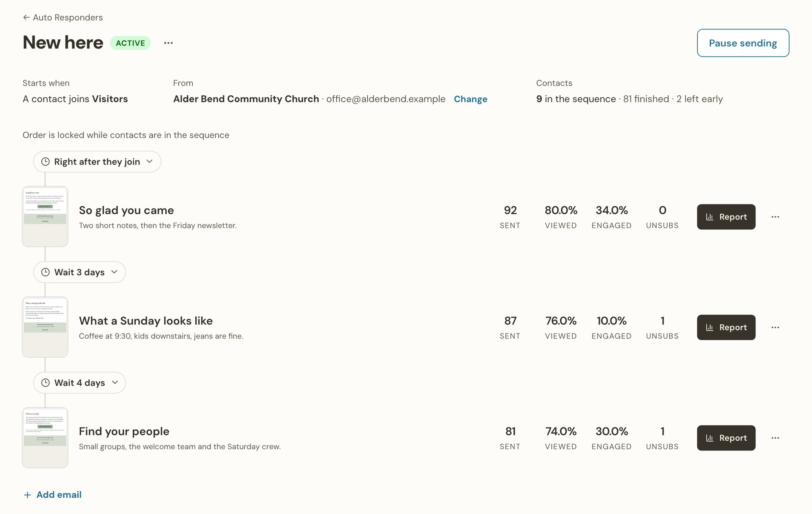Viewport: 812px width, 514px height.
Task: Open thumbnail of What a Sunday looks like
Action: 45,327
